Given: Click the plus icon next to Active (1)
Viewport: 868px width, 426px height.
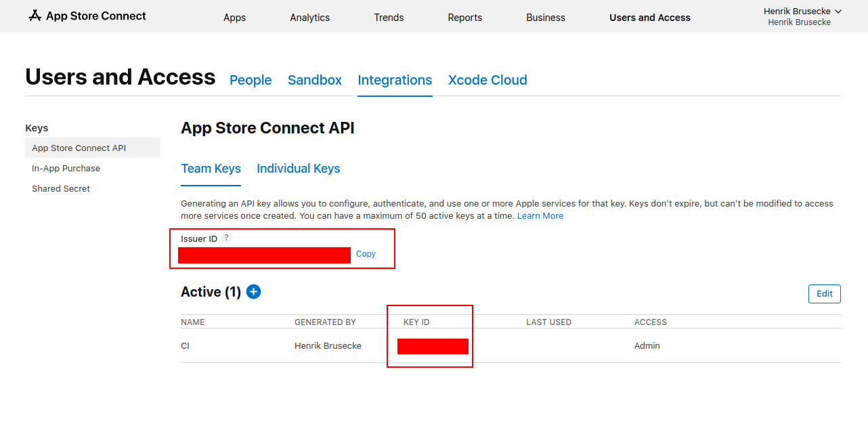Looking at the screenshot, I should pos(253,292).
